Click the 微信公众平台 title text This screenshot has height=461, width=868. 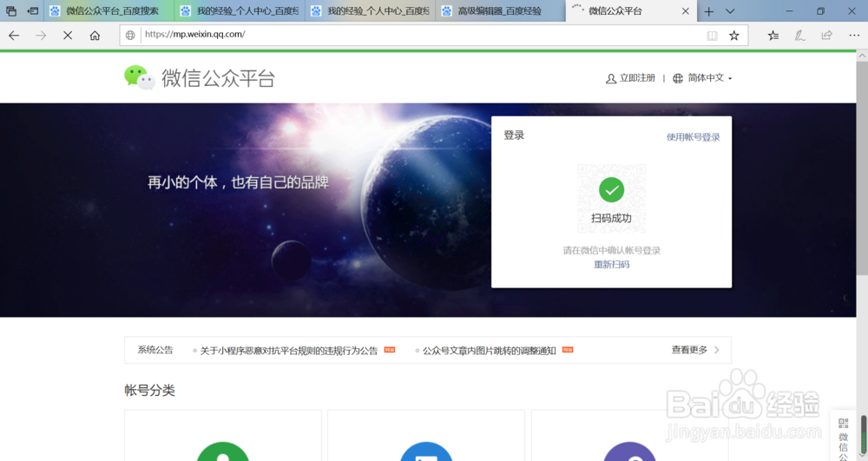tap(218, 78)
